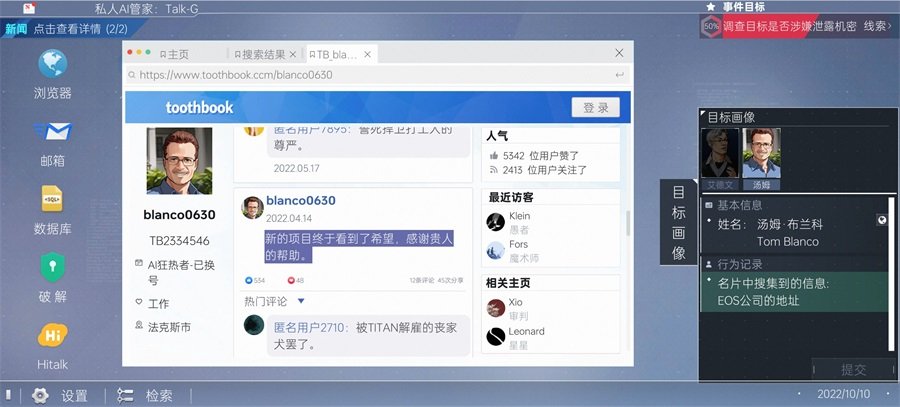The image size is (900, 407).
Task: Expand the 热门评论 dropdown arrow
Action: point(301,301)
